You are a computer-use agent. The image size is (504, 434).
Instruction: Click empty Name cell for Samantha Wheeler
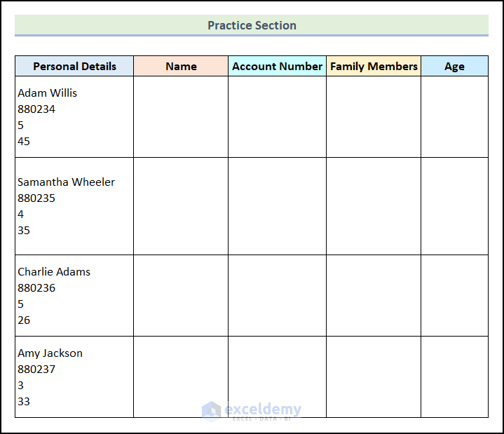(x=181, y=206)
